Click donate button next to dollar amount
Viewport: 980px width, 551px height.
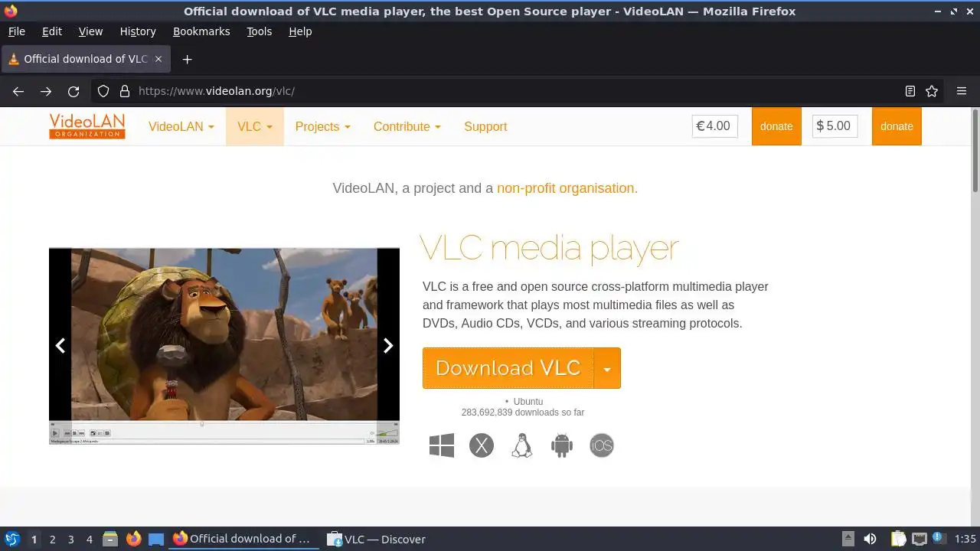(x=897, y=126)
